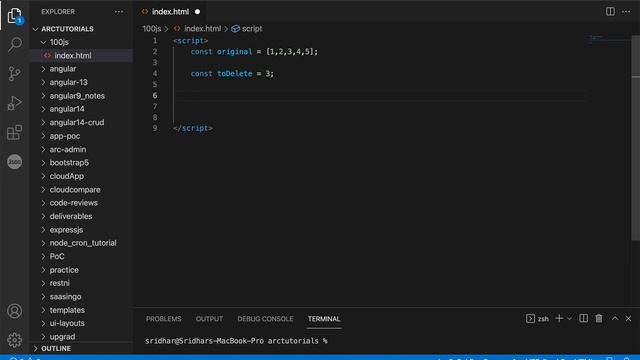Close the terminal panel
Screen dimensions: 640x360
coord(628,318)
